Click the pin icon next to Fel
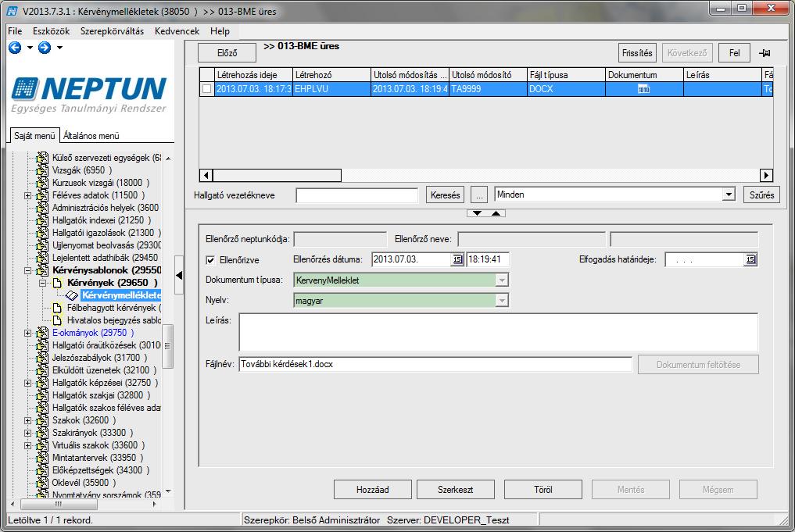This screenshot has height=532, width=795. pos(765,53)
